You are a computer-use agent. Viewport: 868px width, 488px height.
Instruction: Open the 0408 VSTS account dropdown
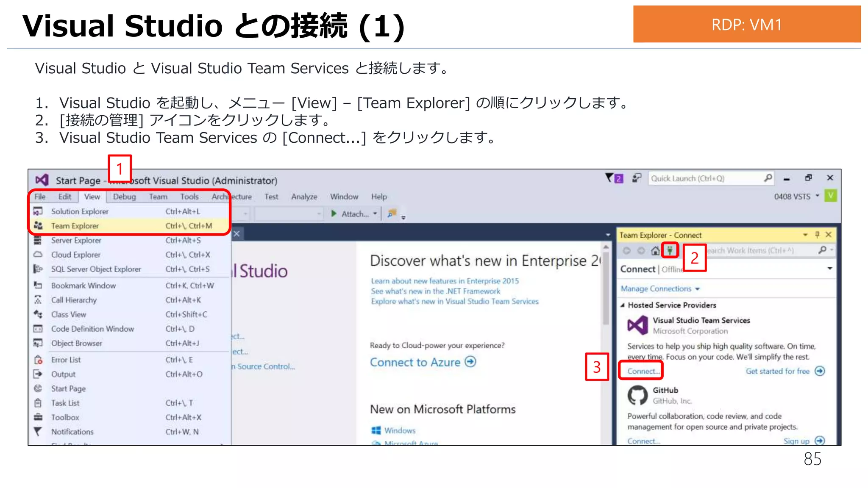tap(818, 196)
